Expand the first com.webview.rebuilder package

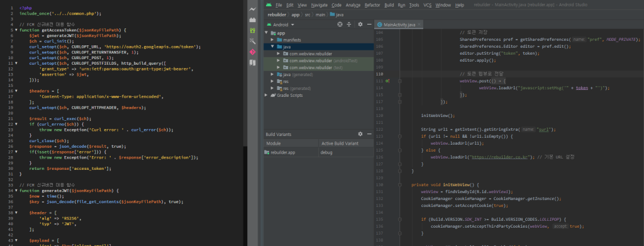279,54
